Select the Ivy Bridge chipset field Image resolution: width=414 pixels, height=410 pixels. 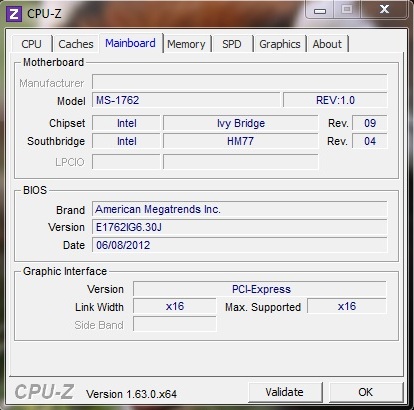click(x=240, y=123)
